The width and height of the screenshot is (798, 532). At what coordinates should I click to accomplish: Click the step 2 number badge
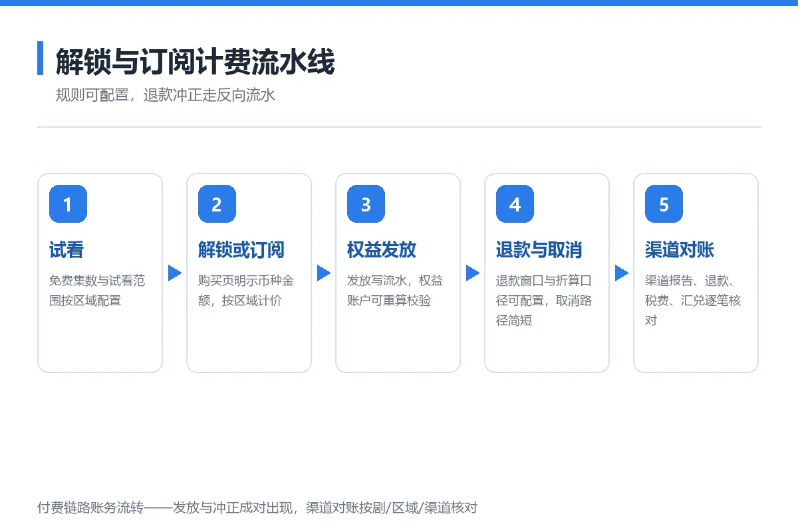(217, 203)
